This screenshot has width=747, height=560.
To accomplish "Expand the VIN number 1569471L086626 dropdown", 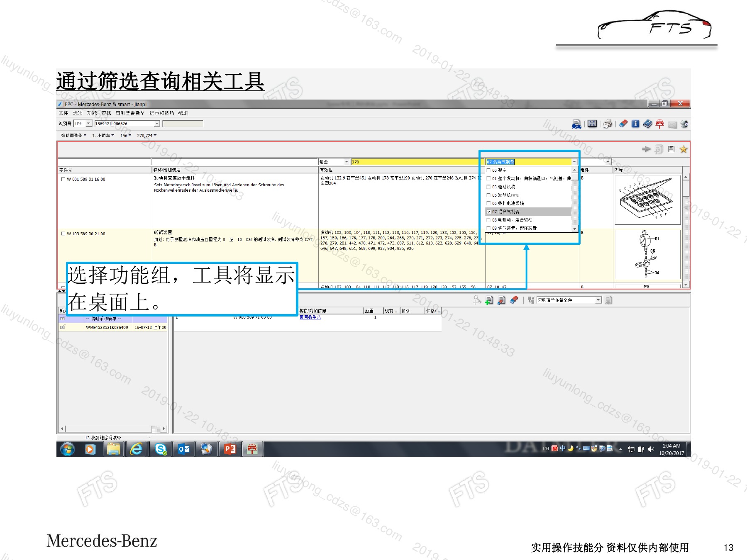I will 157,124.
